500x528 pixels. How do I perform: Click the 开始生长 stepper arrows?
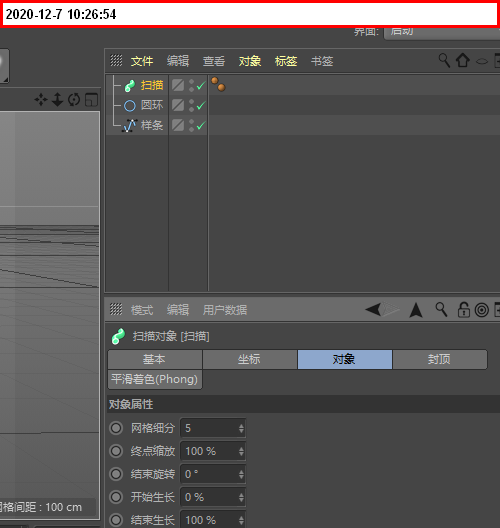tap(241, 497)
